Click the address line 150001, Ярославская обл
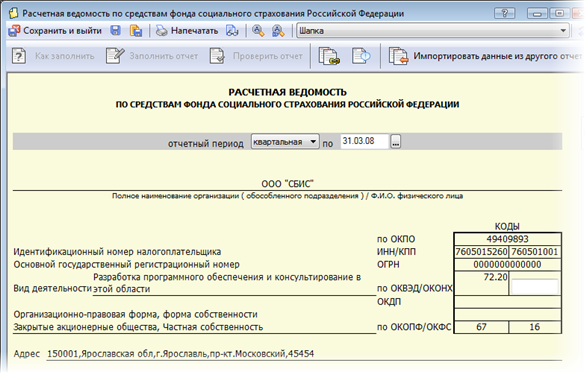 [181, 353]
